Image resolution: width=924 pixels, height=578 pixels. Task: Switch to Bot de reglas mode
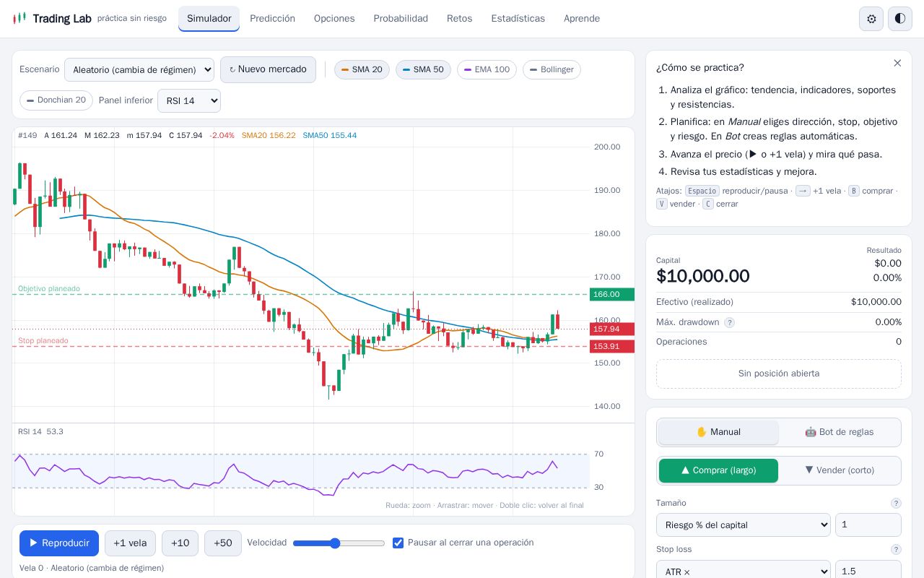point(840,432)
